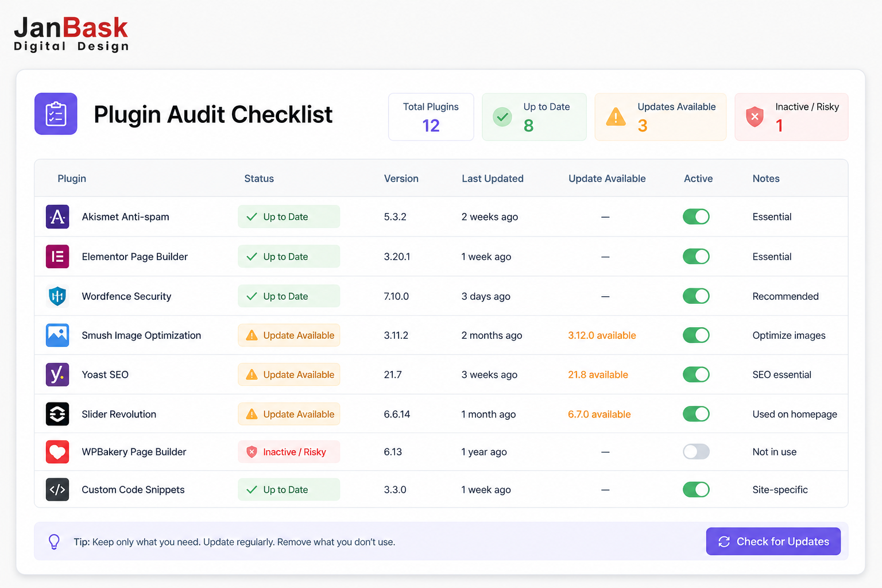
Task: Click the checkmark in Custom Code Snippets status badge
Action: pos(252,490)
